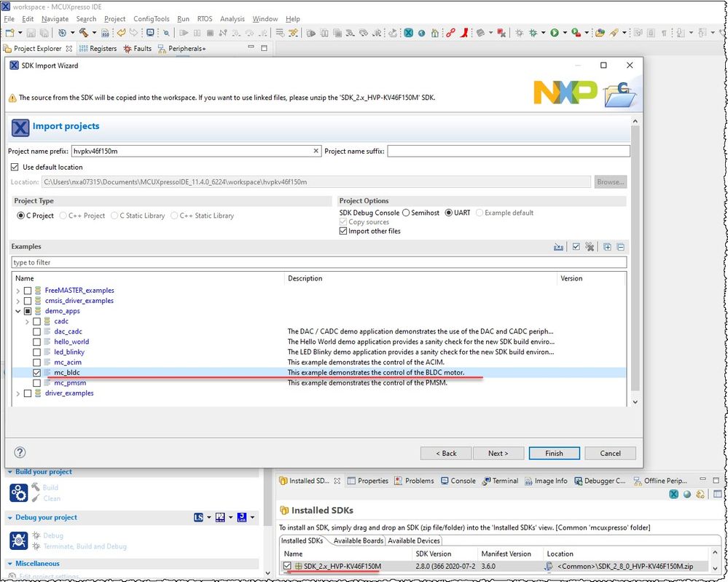
Task: Switch to the Console tab
Action: [458, 481]
